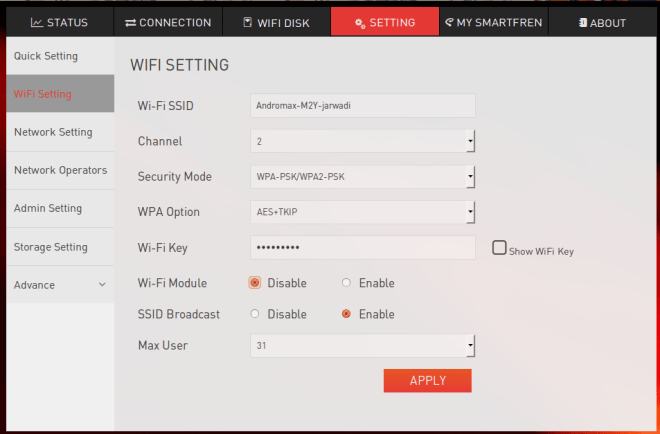Click the Channel label
Screen dimensions: 660x434
pyautogui.click(x=160, y=141)
